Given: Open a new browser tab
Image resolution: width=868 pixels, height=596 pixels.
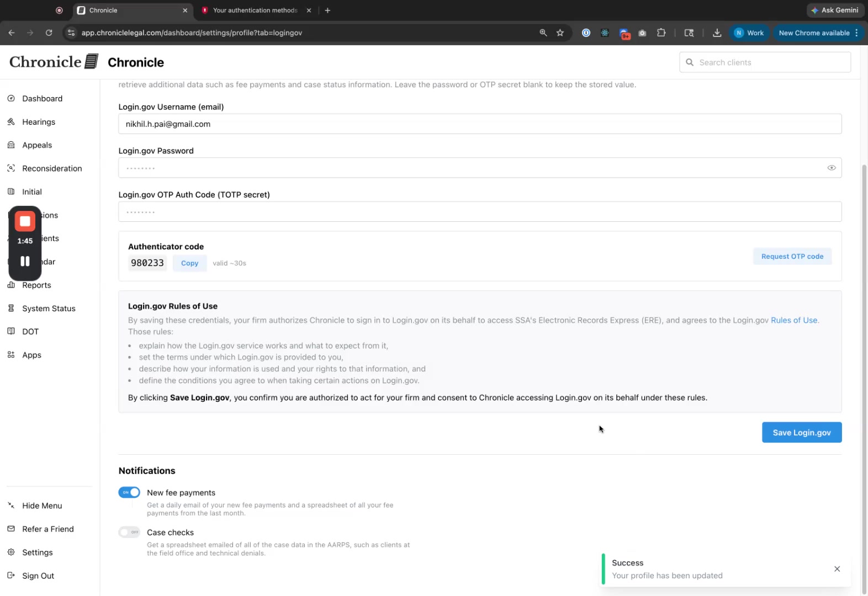Looking at the screenshot, I should (327, 10).
